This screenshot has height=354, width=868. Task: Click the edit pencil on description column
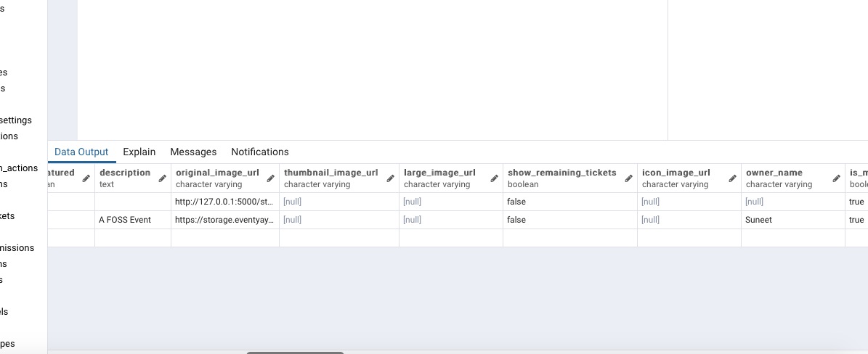pos(162,178)
